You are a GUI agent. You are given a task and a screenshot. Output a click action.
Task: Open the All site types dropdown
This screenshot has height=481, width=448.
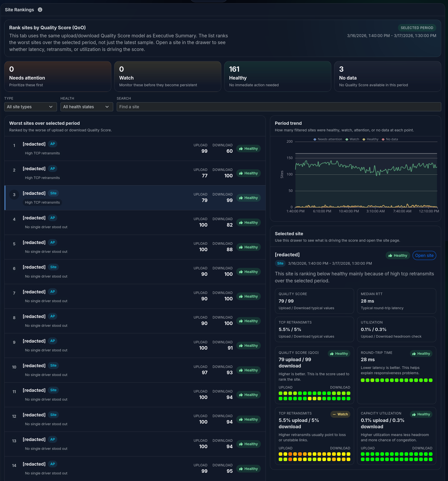click(x=30, y=107)
